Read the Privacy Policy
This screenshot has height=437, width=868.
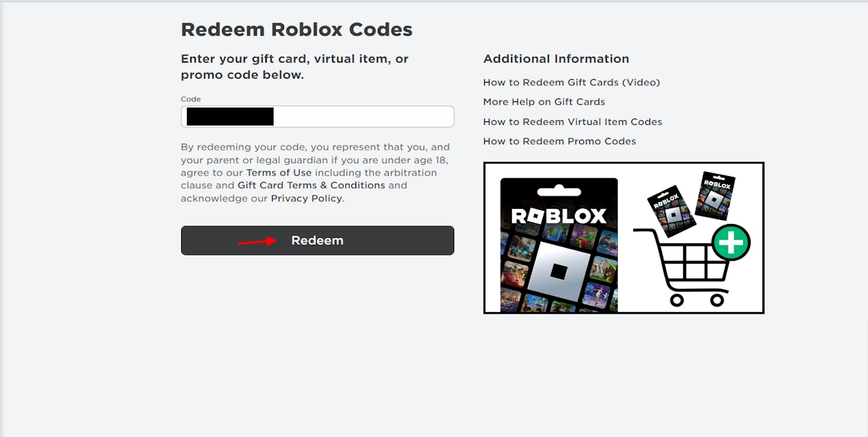point(306,198)
